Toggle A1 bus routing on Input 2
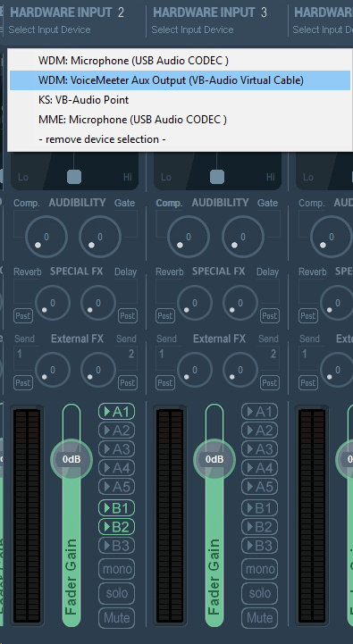The image size is (353, 644). (x=117, y=412)
